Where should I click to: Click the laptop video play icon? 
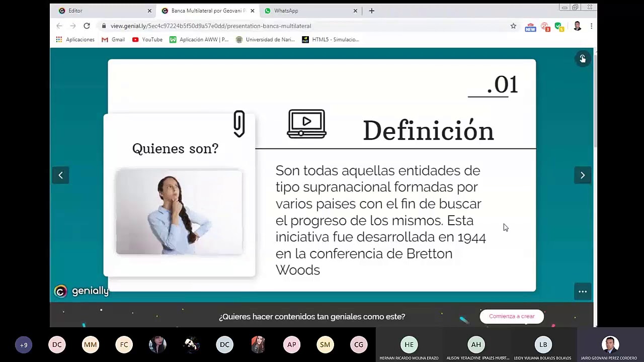click(x=306, y=124)
